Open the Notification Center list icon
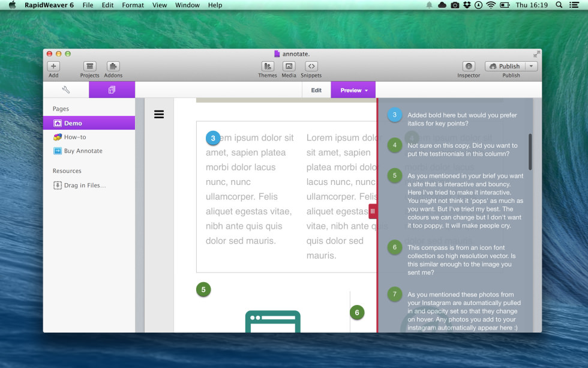The image size is (588, 368). pyautogui.click(x=574, y=5)
